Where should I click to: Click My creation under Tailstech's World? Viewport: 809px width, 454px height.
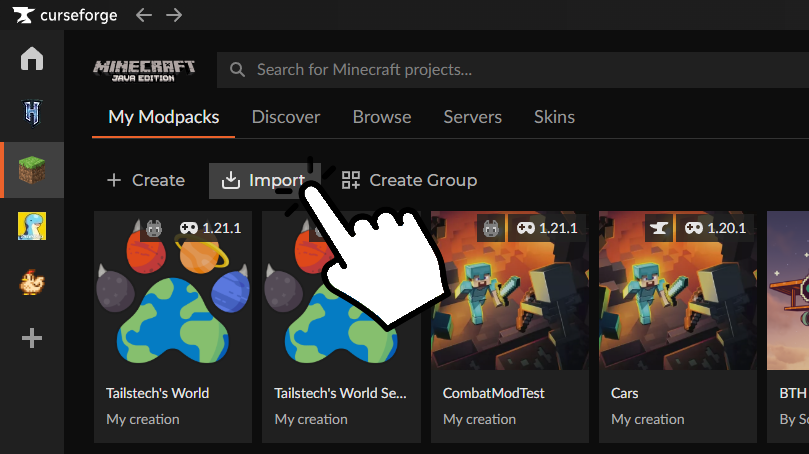(x=143, y=419)
